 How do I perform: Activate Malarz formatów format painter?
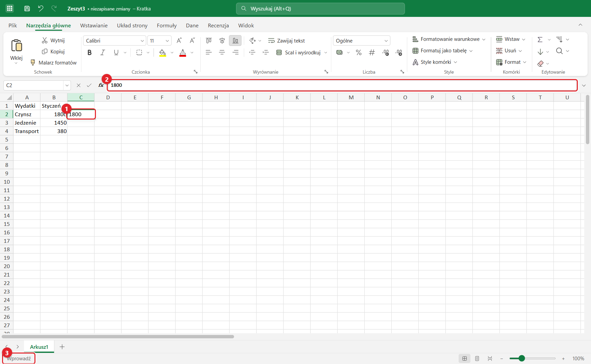click(53, 63)
